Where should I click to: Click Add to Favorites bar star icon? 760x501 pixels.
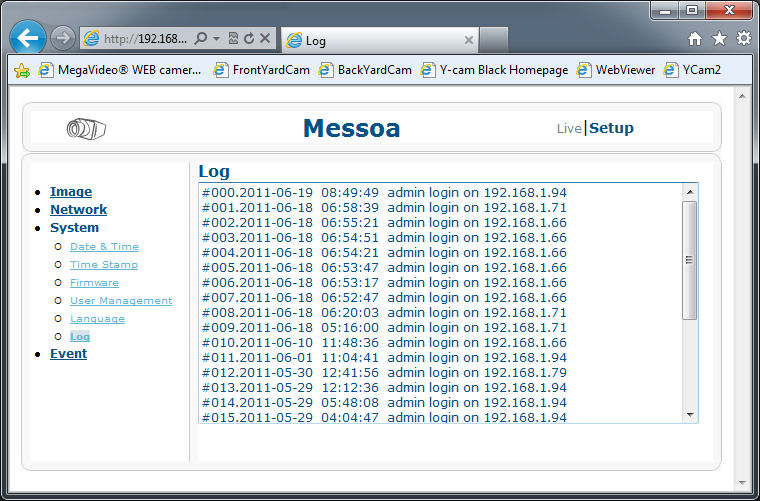point(22,70)
